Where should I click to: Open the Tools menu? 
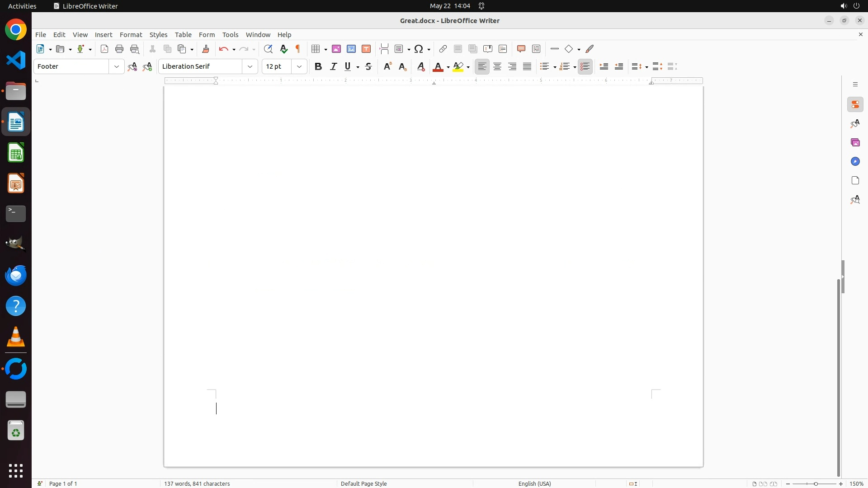[230, 35]
